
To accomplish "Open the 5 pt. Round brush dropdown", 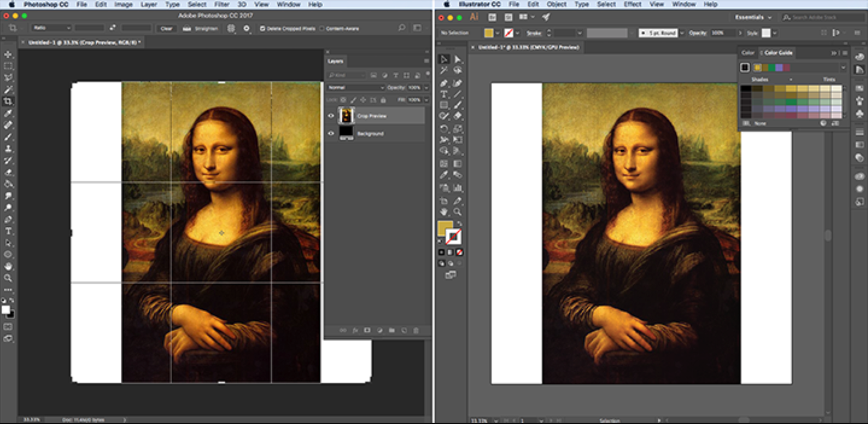I will click(682, 33).
